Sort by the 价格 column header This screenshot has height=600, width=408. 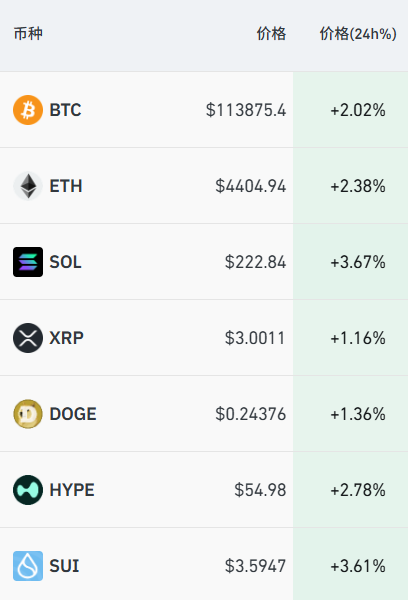click(x=271, y=34)
